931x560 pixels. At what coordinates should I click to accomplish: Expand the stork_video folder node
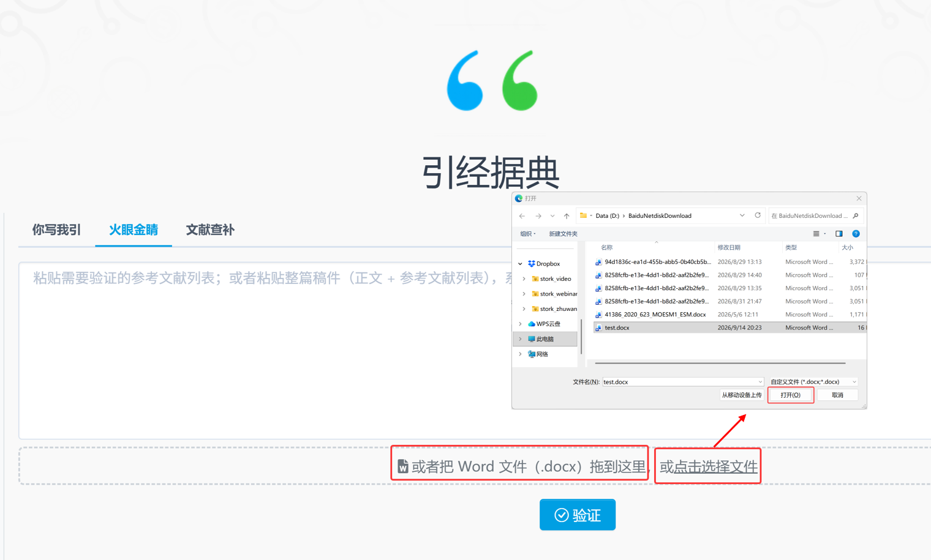524,279
